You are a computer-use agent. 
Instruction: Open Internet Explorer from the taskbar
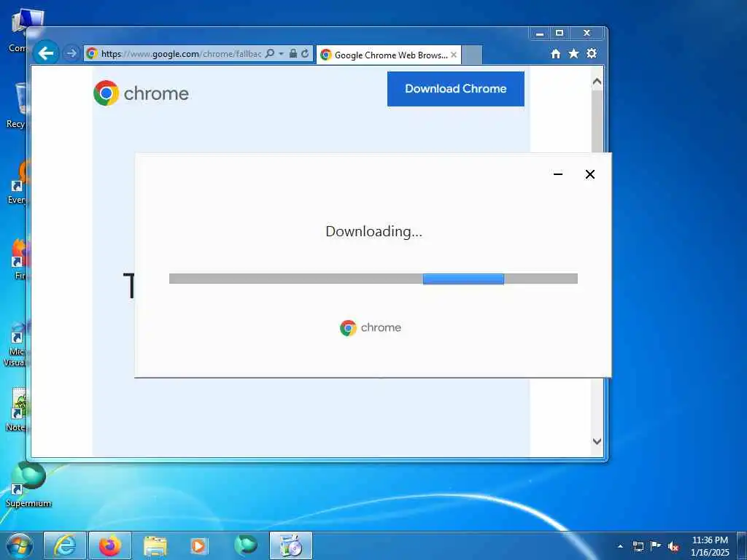[x=65, y=545]
